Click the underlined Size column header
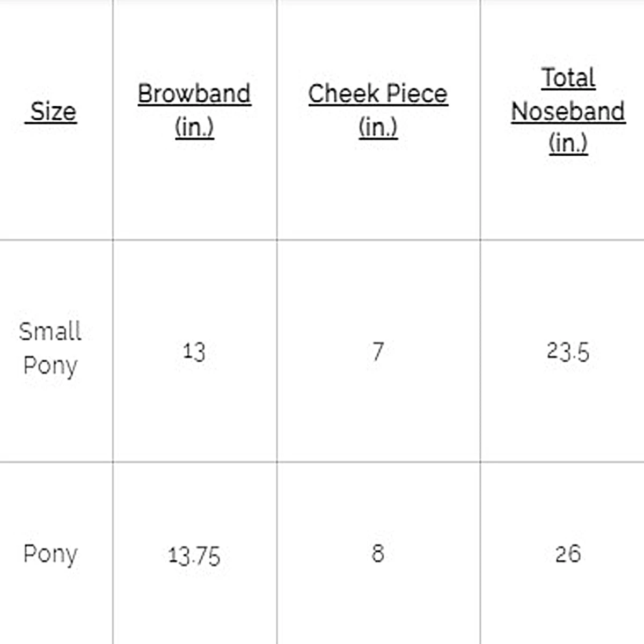Viewport: 644px width, 644px height. point(53,112)
